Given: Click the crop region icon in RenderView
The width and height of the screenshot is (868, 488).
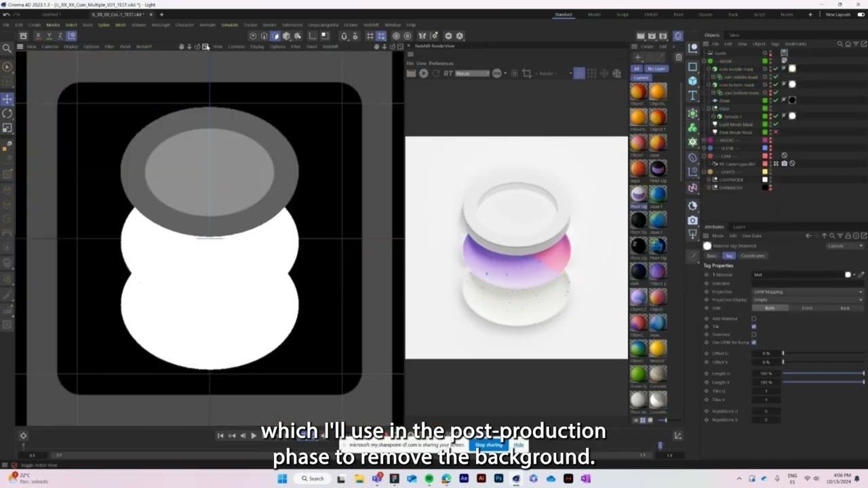Looking at the screenshot, I should click(527, 73).
